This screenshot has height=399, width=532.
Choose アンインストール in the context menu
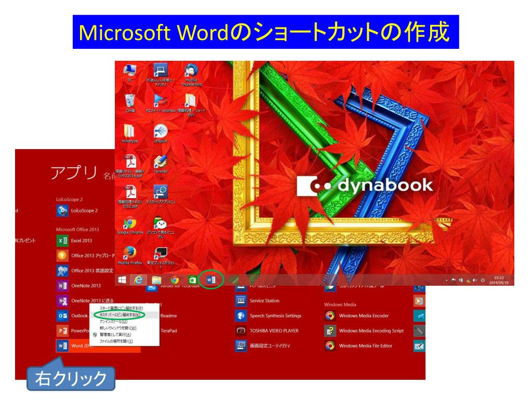coord(124,321)
